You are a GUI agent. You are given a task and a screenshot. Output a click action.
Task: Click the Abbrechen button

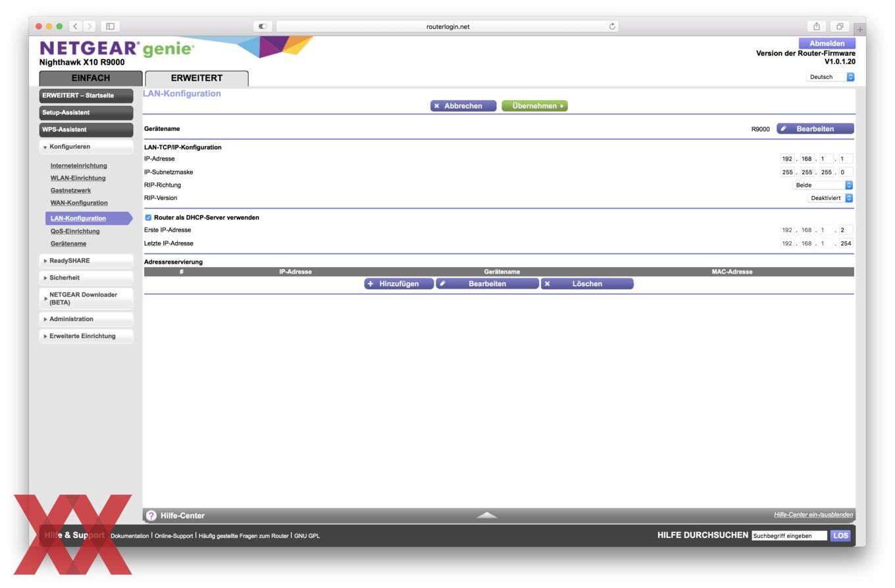click(x=463, y=106)
